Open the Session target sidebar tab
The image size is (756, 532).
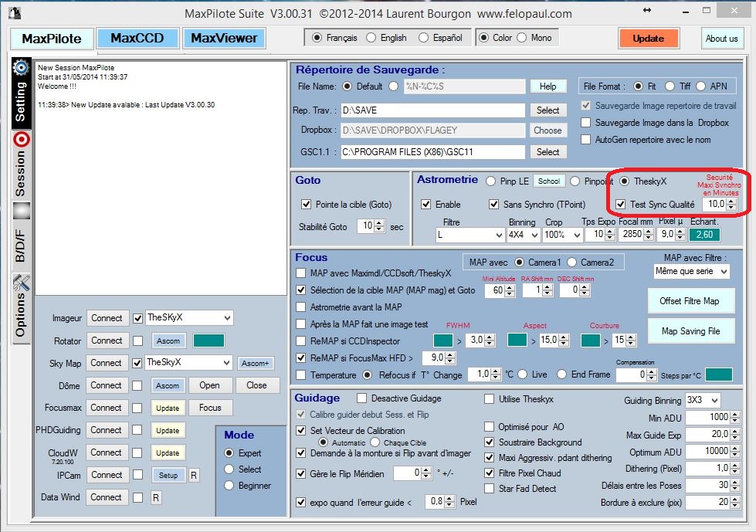[x=21, y=164]
